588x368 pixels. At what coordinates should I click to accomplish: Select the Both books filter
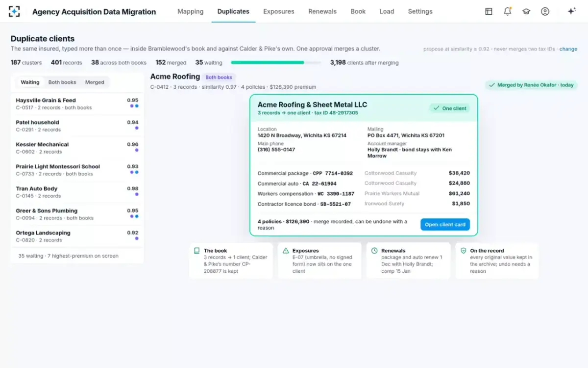[62, 82]
